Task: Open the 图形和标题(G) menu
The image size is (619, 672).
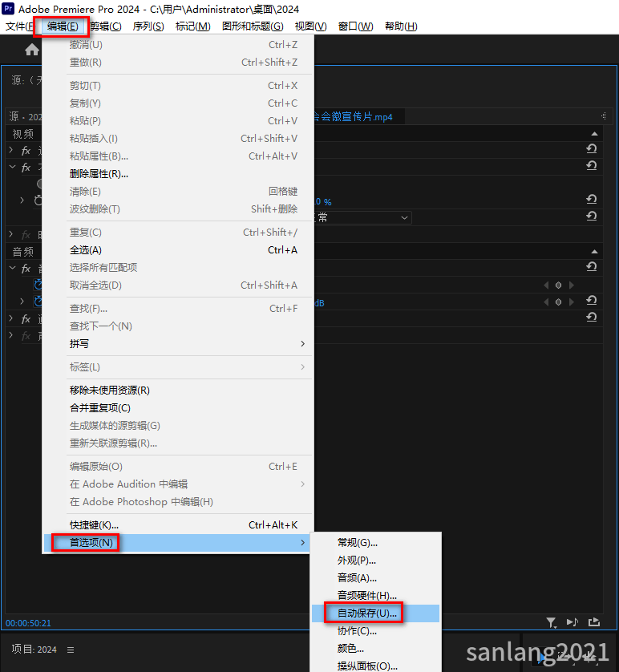Action: coord(253,26)
